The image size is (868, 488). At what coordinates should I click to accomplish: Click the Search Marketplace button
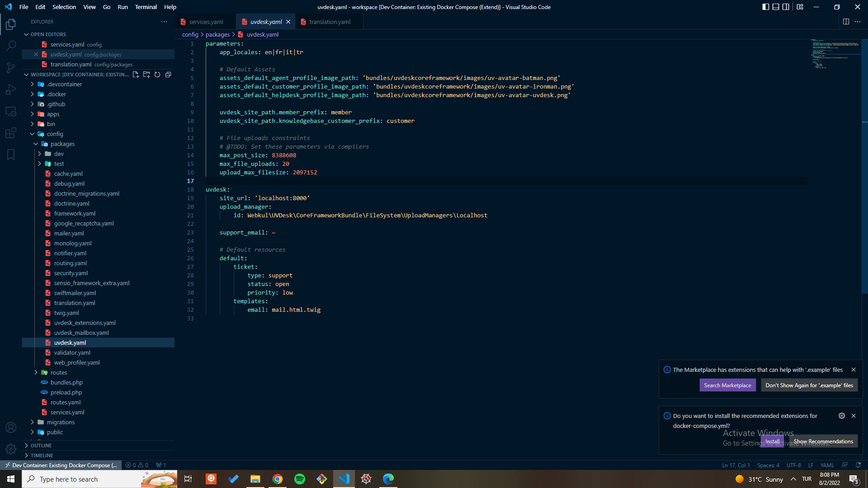(727, 385)
